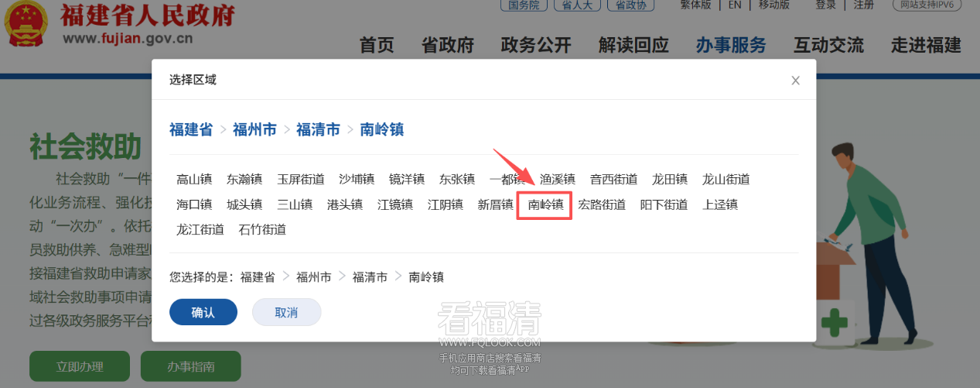Choose 龙田镇 option

click(x=670, y=180)
